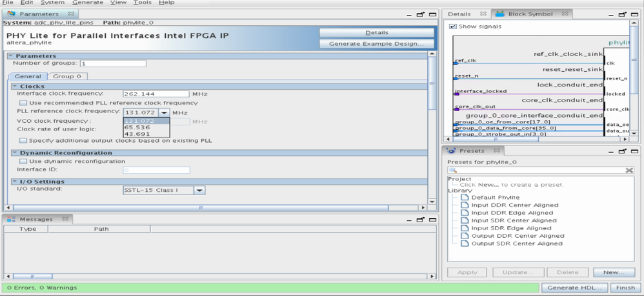Image resolution: width=644 pixels, height=296 pixels.
Task: Close the Details tab via its X icon
Action: 483,14
